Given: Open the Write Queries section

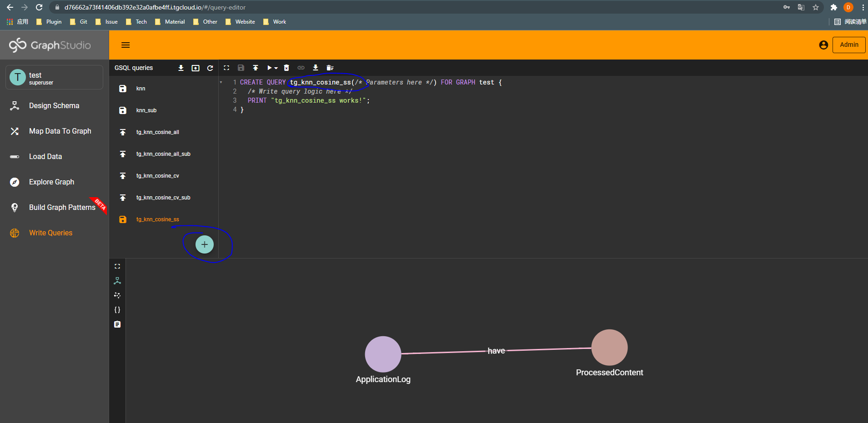Looking at the screenshot, I should click(x=50, y=233).
